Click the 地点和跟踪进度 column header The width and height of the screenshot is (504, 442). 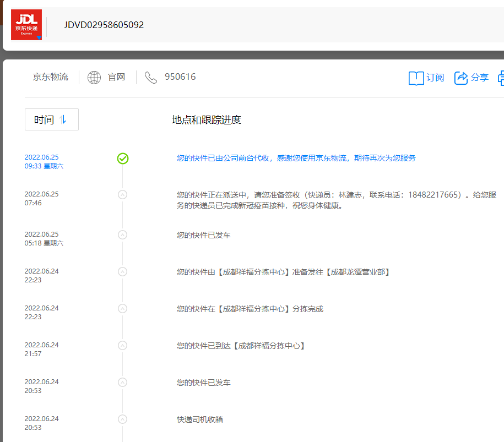click(207, 120)
